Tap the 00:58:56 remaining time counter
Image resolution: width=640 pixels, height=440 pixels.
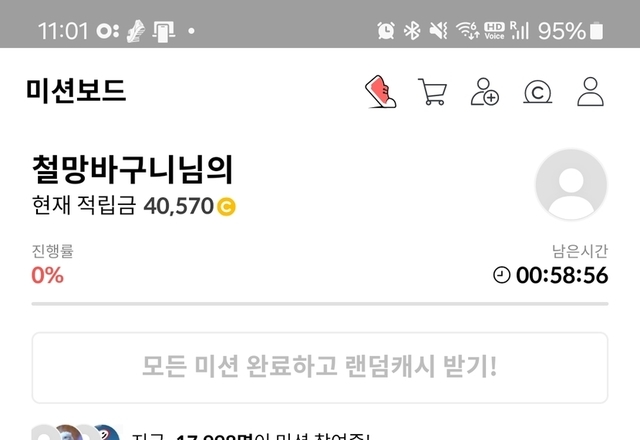pyautogui.click(x=562, y=275)
